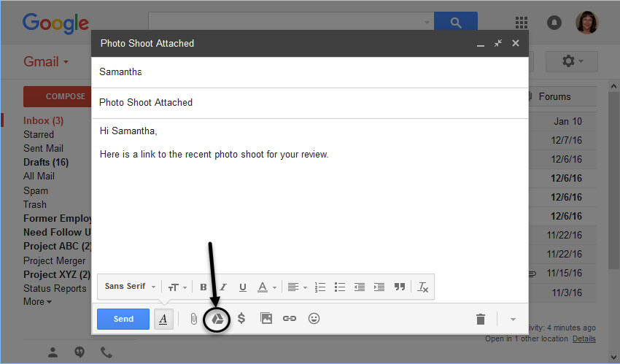Insert bulleted list
Screen dimensions: 620x364
tap(340, 287)
